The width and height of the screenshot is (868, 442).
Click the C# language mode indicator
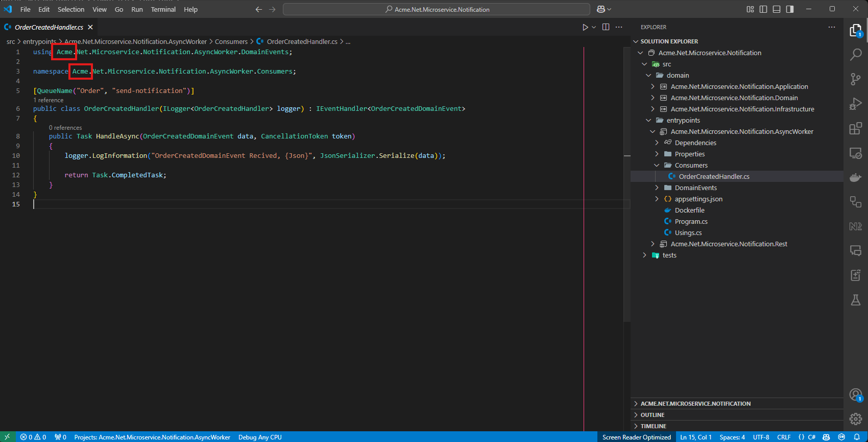tap(811, 437)
